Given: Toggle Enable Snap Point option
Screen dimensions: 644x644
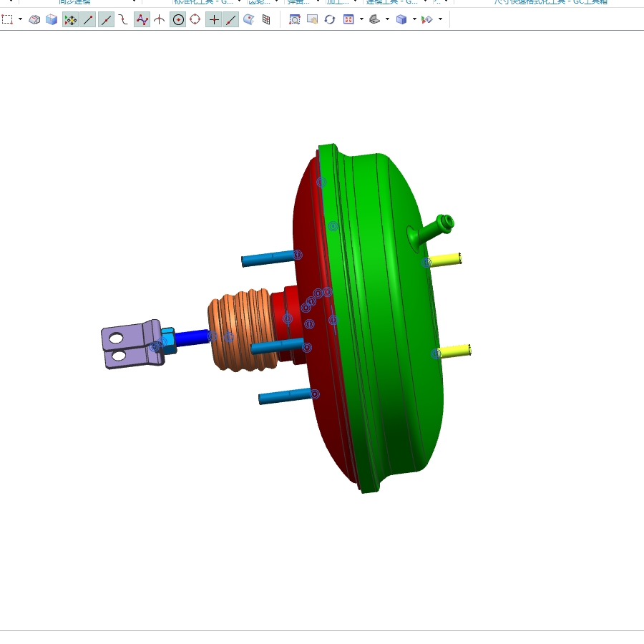Looking at the screenshot, I should pyautogui.click(x=70, y=20).
